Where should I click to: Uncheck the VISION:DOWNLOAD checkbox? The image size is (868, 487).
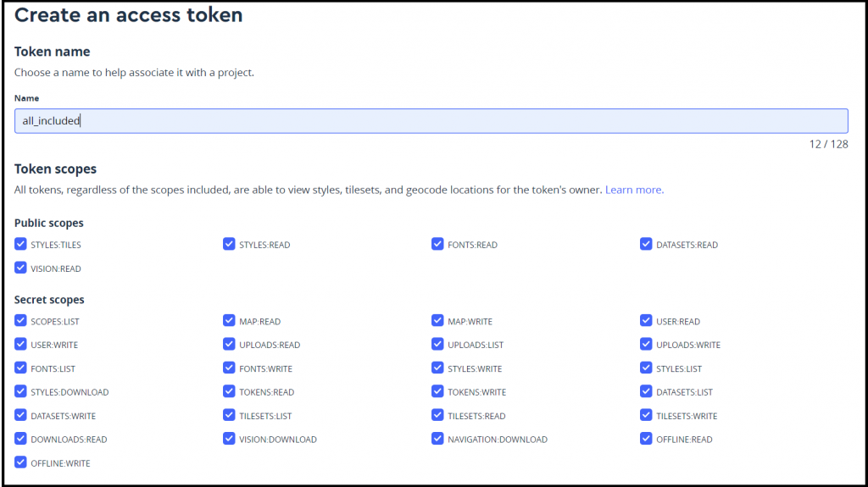pos(229,439)
